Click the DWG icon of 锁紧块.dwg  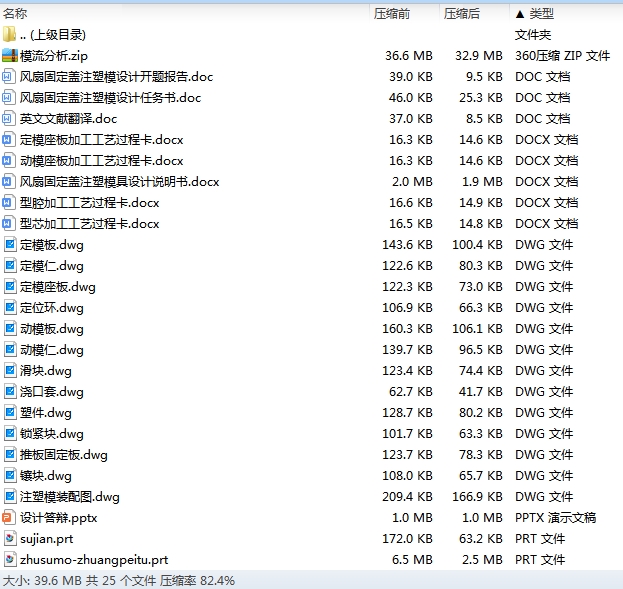pos(10,434)
